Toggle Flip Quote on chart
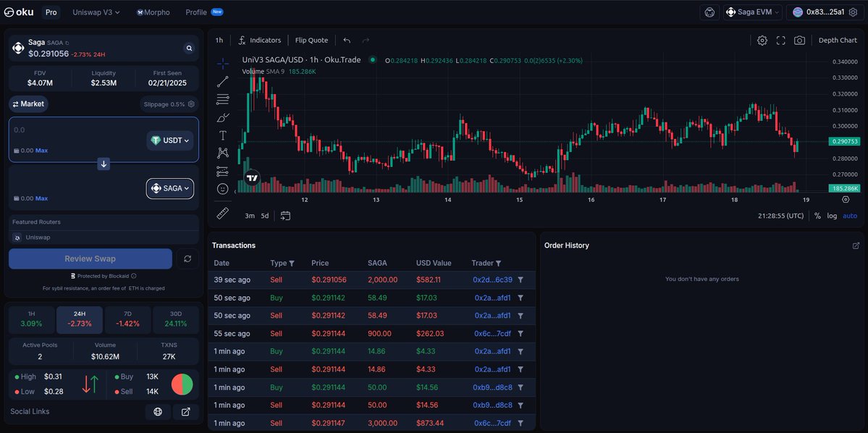868x433 pixels. coord(312,41)
